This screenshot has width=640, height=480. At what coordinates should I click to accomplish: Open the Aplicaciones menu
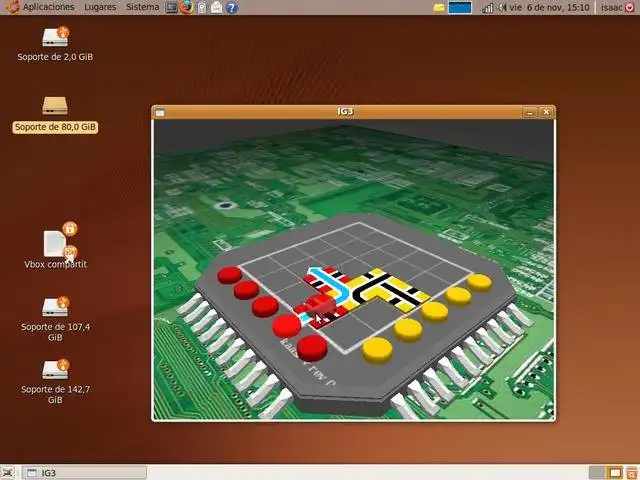49,7
